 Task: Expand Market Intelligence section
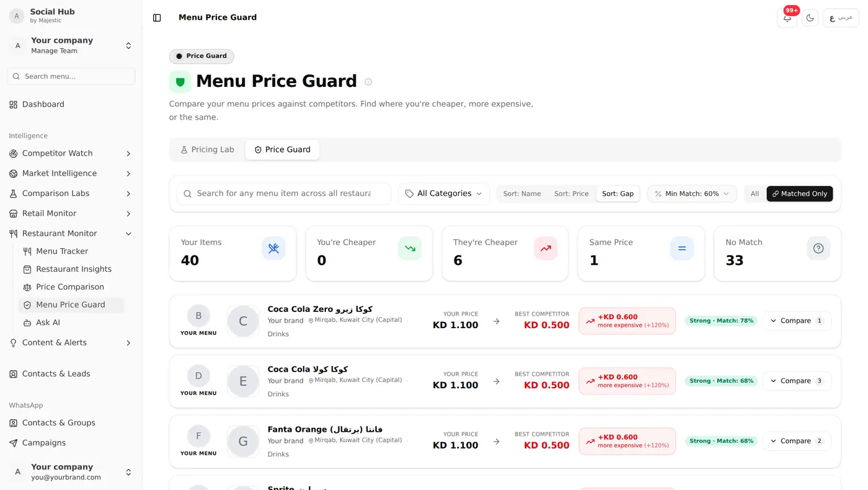(x=71, y=174)
